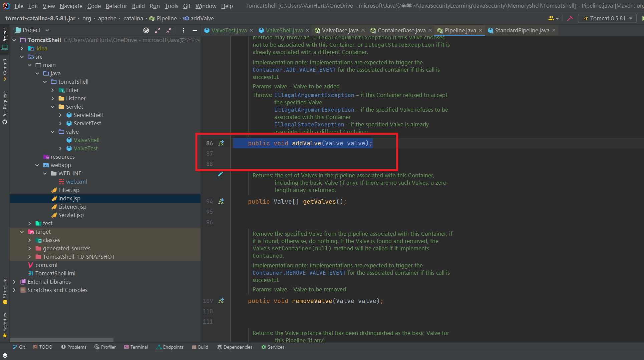Click the Build hammer icon in toolbar

570,18
